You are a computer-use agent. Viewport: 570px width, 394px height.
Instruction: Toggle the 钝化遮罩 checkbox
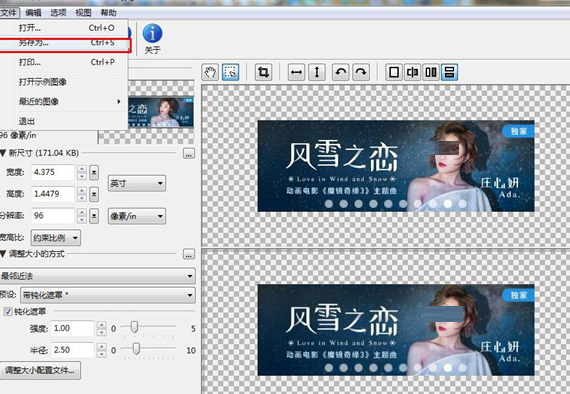coord(8,311)
